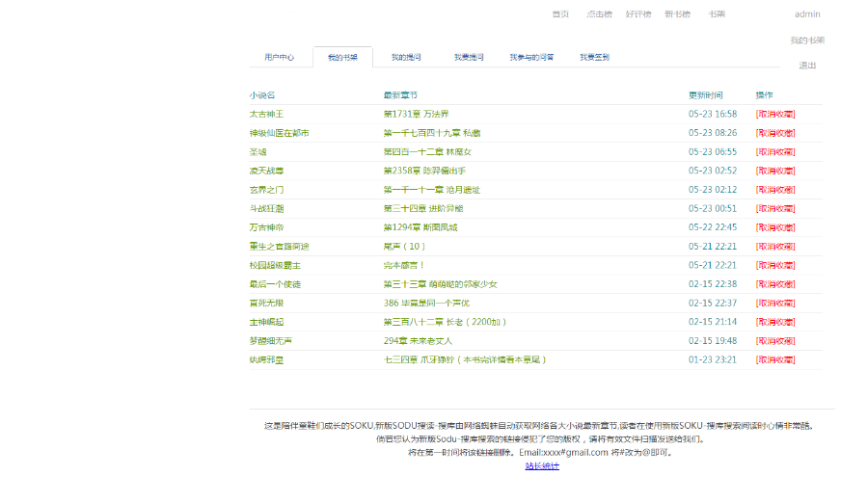The image size is (868, 503).
Task: Open the novel 主神崛起
Action: point(266,322)
